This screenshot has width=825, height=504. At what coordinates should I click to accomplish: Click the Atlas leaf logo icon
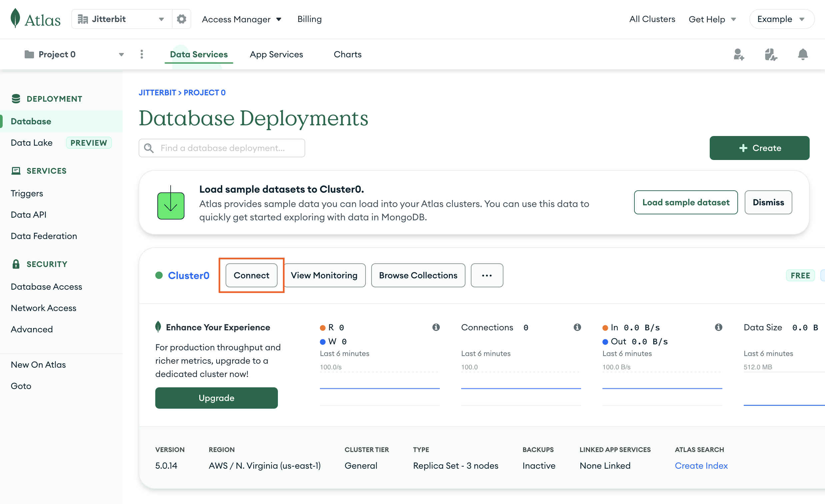[x=15, y=18]
